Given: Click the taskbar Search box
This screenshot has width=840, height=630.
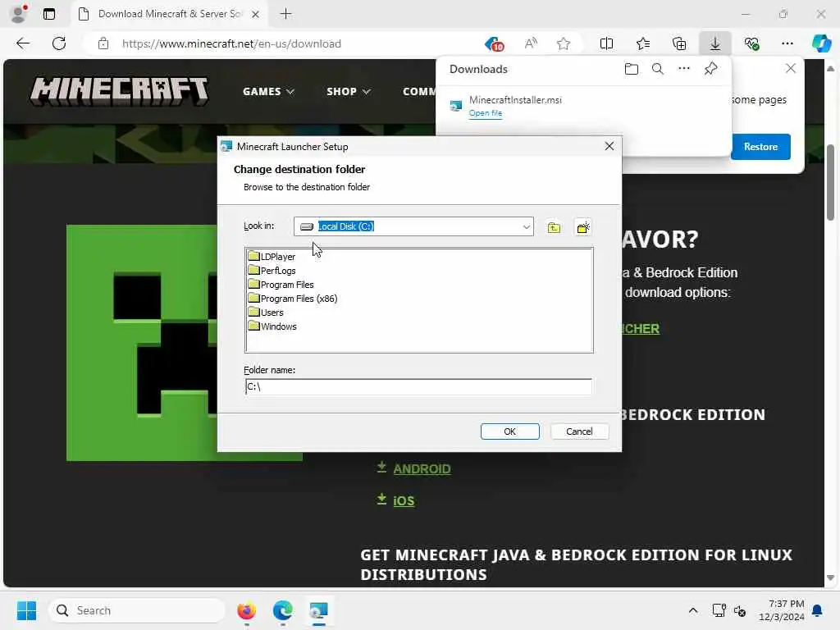Looking at the screenshot, I should click(x=137, y=610).
